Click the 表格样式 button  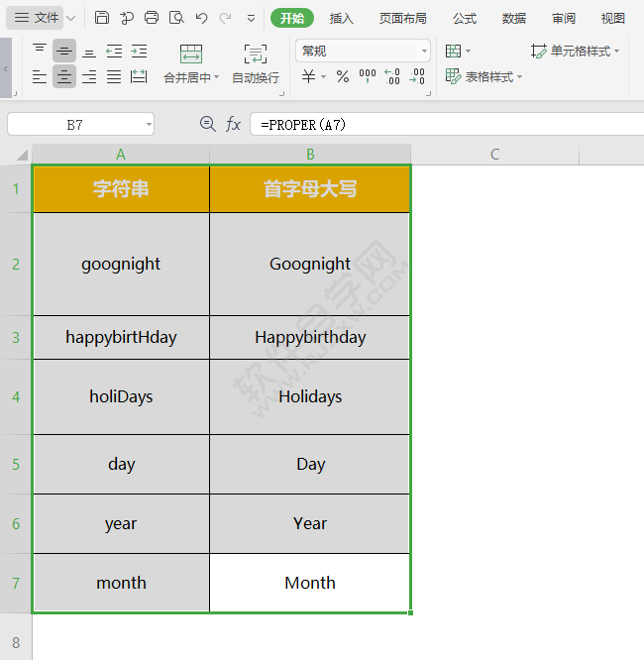(x=483, y=77)
